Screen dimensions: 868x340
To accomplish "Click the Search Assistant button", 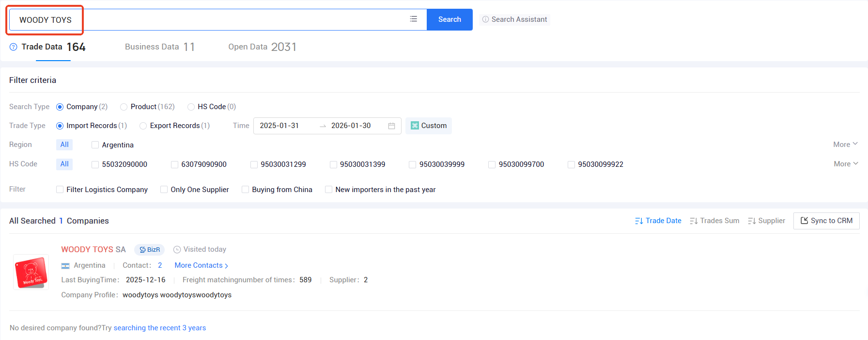I will tap(514, 19).
